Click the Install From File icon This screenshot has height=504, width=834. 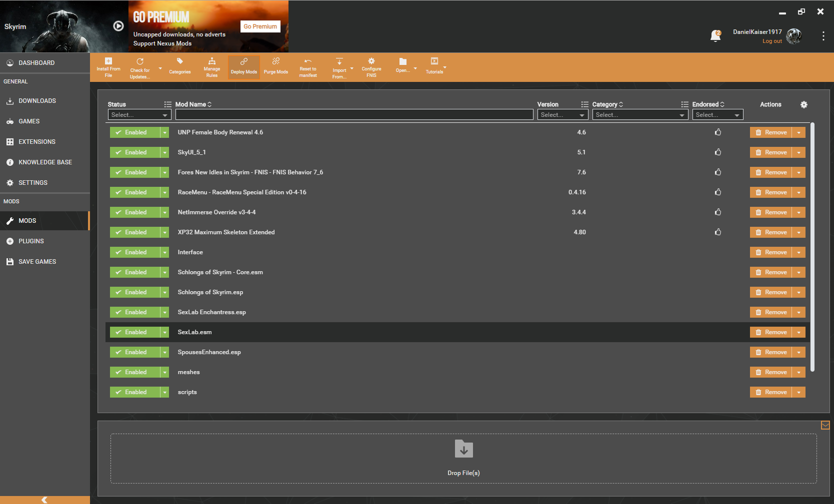coord(108,67)
